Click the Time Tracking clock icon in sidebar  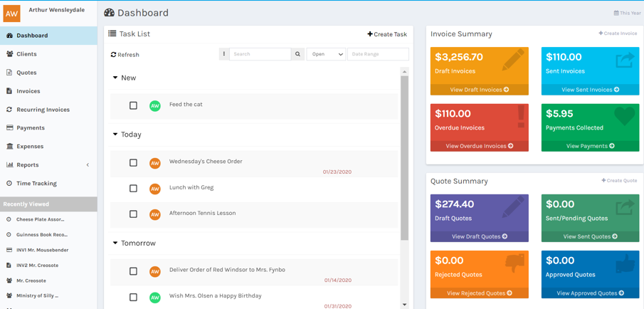(x=9, y=183)
